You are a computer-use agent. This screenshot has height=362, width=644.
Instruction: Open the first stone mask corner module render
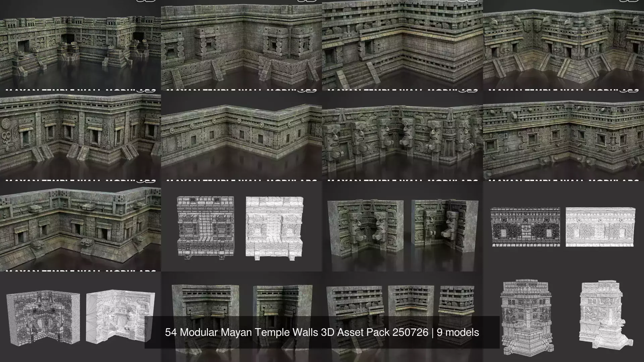pyautogui.click(x=366, y=229)
